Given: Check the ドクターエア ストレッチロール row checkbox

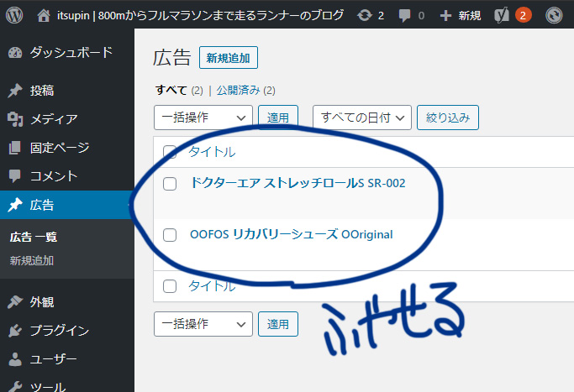Looking at the screenshot, I should [x=170, y=184].
